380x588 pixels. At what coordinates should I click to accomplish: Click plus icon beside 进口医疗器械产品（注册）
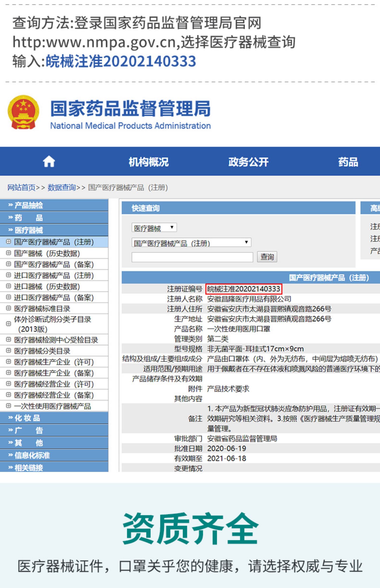point(8,275)
